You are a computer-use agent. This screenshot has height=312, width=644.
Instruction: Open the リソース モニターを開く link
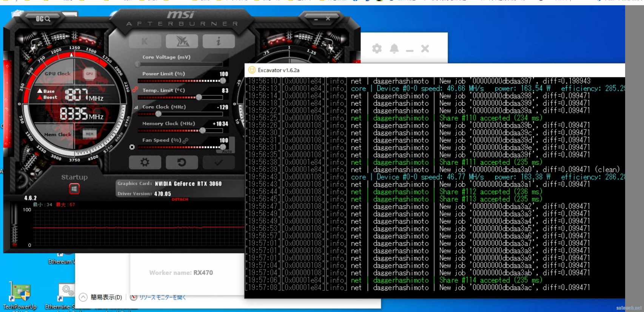(x=162, y=297)
